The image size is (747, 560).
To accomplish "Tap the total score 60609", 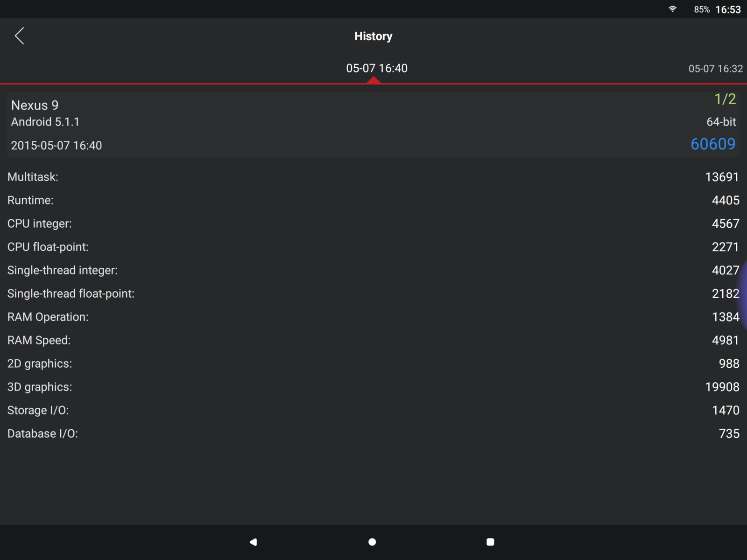I will click(x=712, y=144).
